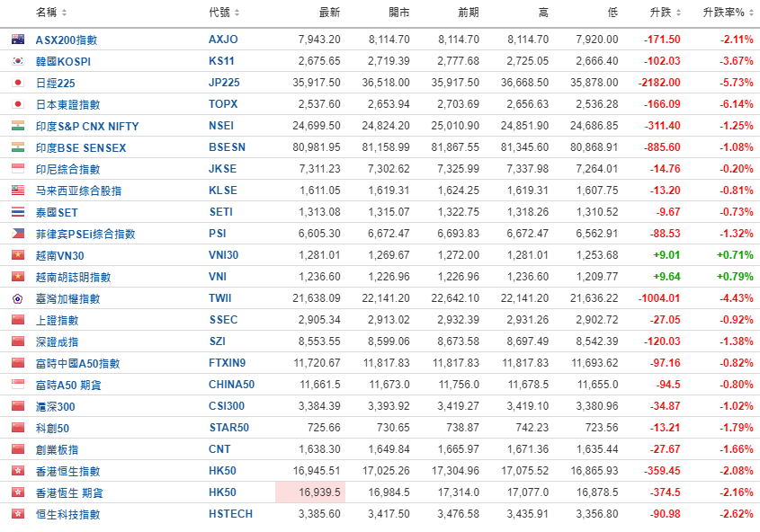Viewport: 760px width, 532px height.
Task: Click the Thai flag beside 泰國SET
Action: [17, 212]
